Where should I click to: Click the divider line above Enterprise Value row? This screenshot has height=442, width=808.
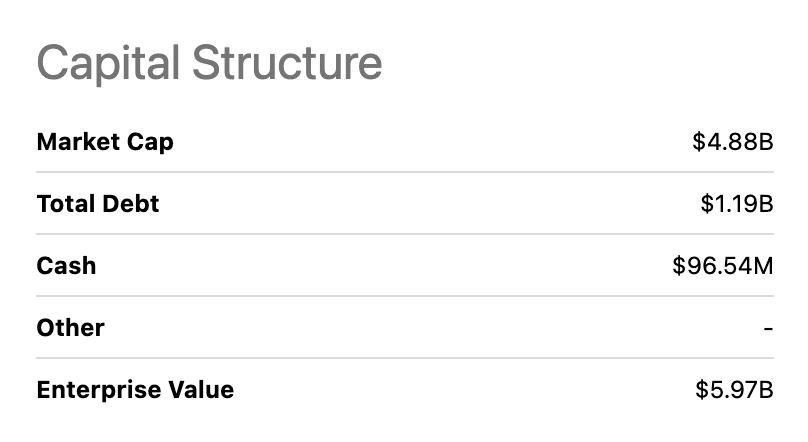[x=404, y=358]
